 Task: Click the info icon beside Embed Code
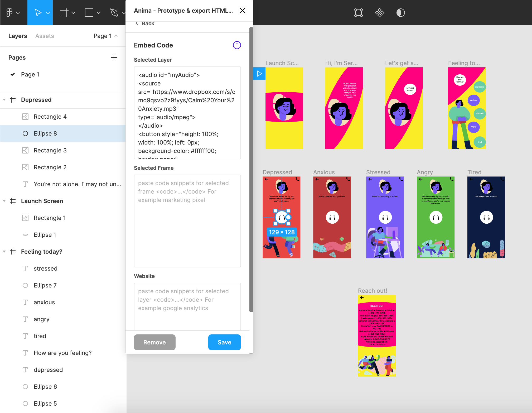[237, 45]
